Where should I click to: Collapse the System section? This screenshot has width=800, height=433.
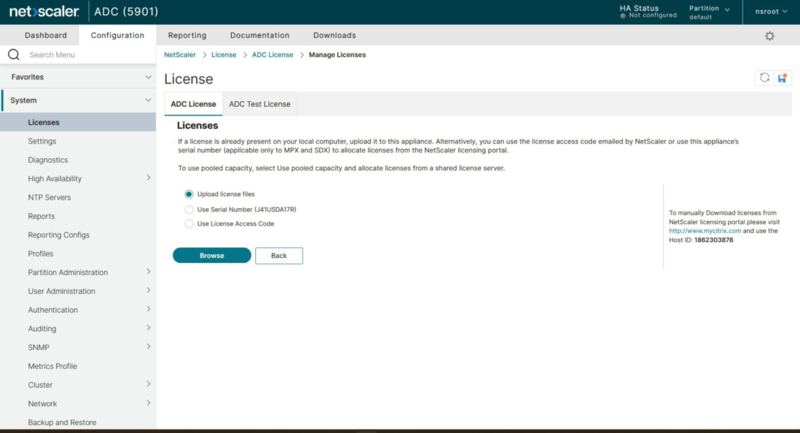[78, 100]
